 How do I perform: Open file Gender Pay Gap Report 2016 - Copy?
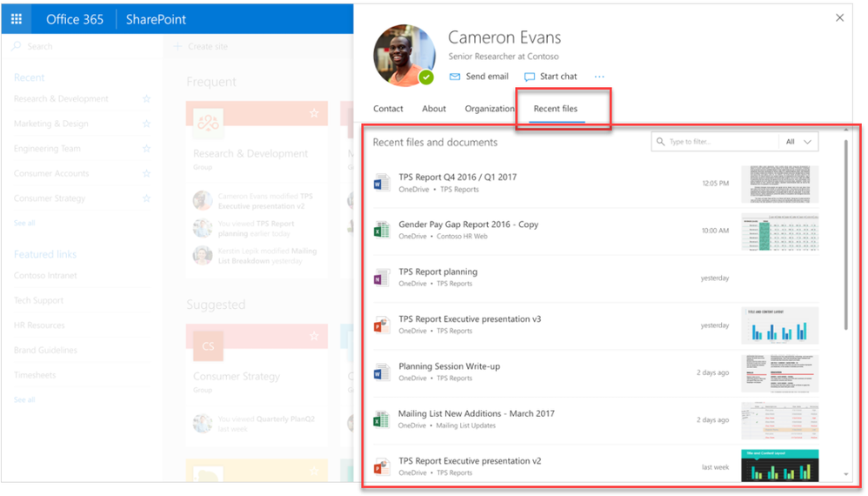tap(468, 225)
